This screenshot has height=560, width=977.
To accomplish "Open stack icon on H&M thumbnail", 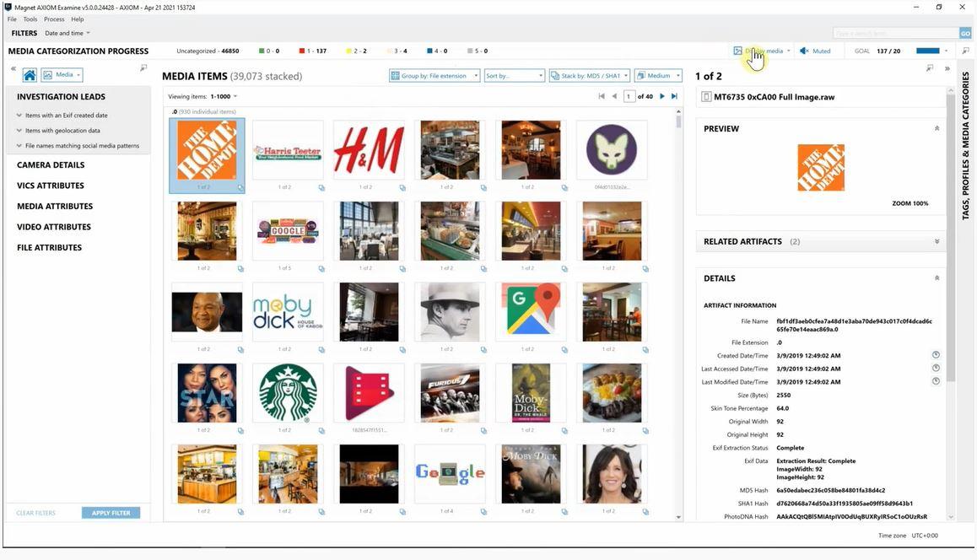I will click(402, 187).
